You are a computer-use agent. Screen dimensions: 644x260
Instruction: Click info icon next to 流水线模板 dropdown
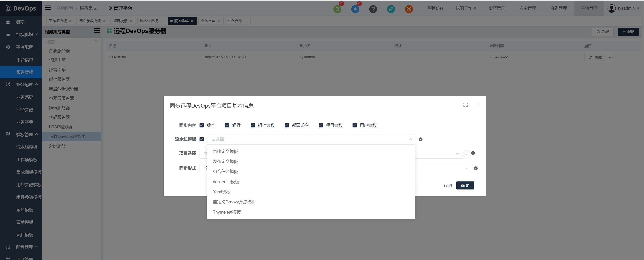[421, 139]
